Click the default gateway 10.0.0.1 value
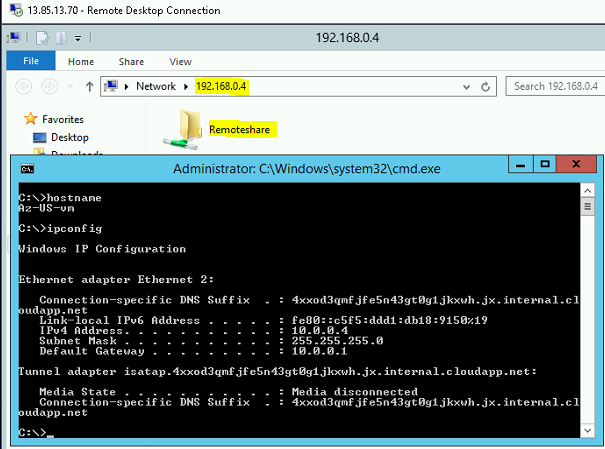605x449 pixels. (319, 351)
